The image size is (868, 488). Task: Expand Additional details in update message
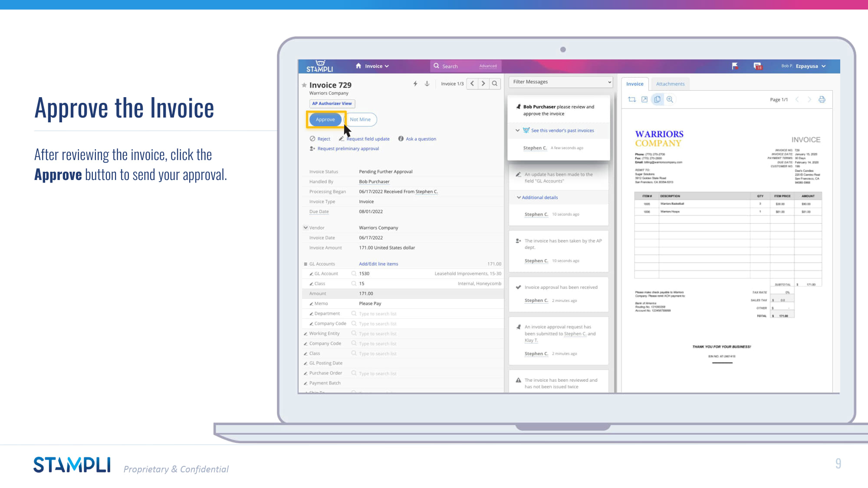click(539, 198)
